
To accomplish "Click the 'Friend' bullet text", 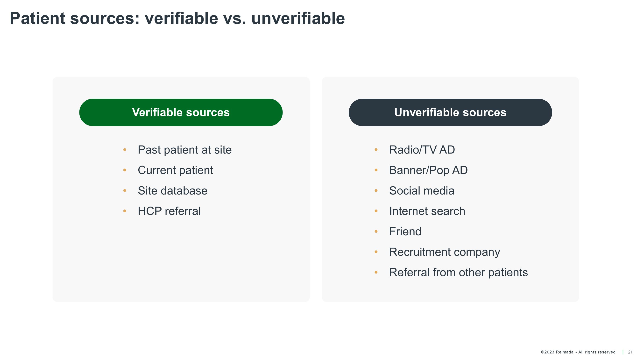I will point(405,232).
